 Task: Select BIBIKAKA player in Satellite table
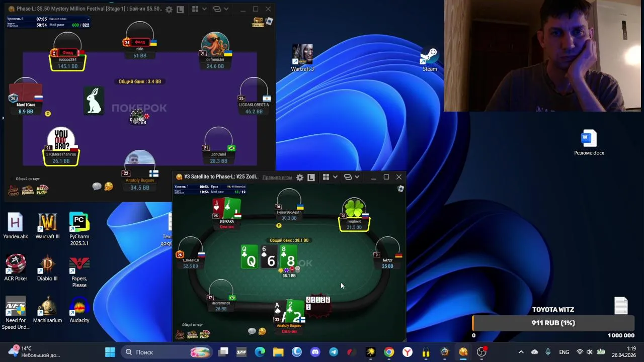[x=227, y=214]
